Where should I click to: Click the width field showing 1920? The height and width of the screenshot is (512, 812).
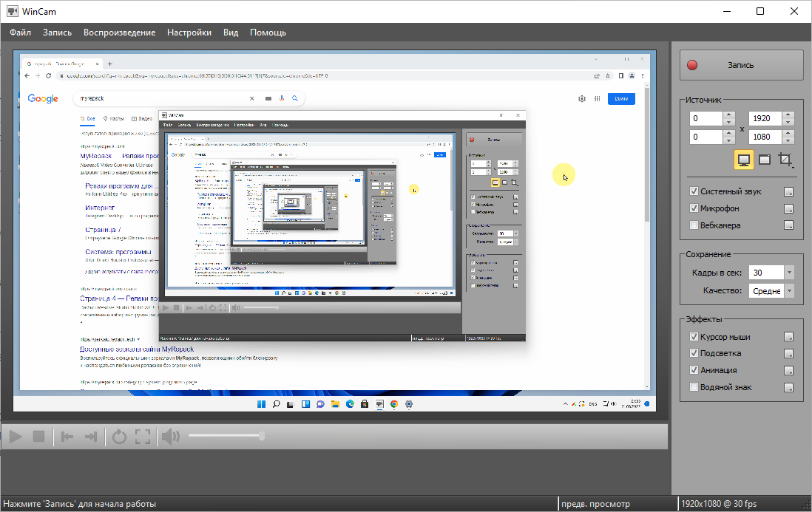pyautogui.click(x=765, y=118)
